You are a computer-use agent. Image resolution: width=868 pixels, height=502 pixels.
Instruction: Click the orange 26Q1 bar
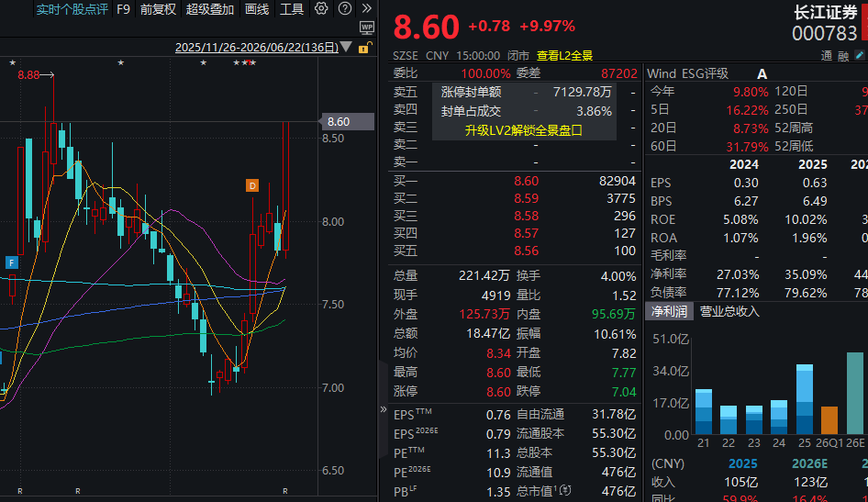pos(829,420)
